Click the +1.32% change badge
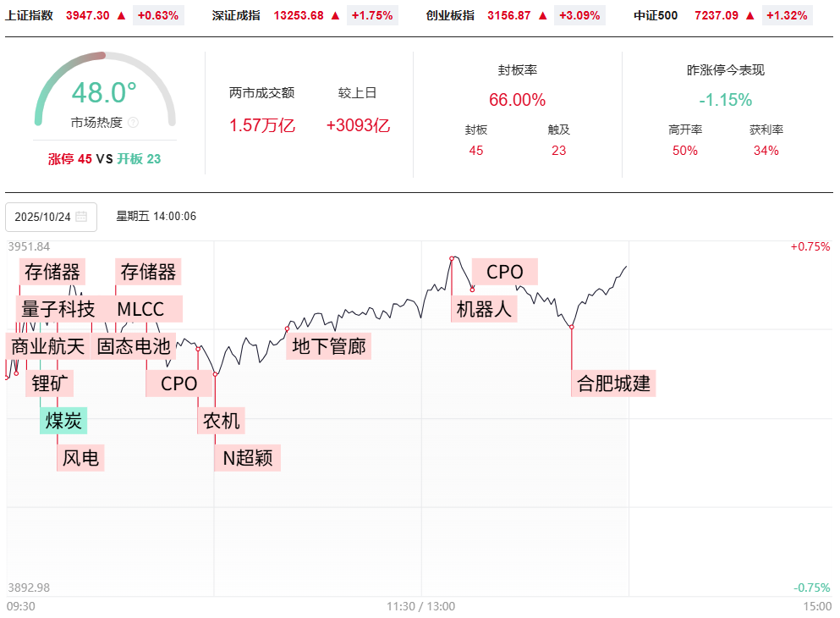Screen dimensions: 840x618 pyautogui.click(x=788, y=15)
